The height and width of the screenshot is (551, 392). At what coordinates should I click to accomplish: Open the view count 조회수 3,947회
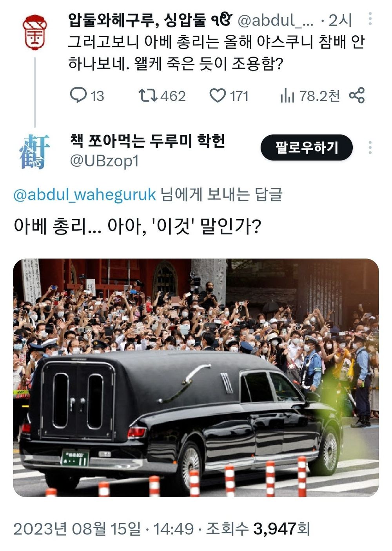click(x=258, y=529)
